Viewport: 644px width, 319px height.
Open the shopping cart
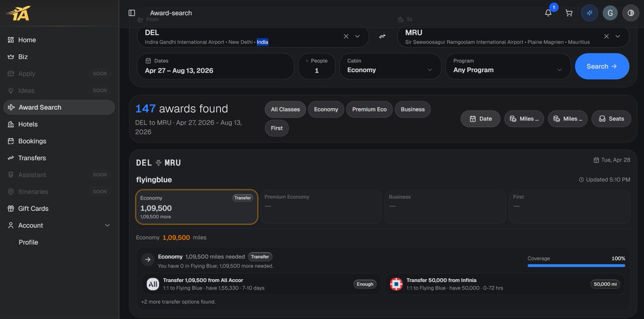coord(569,13)
